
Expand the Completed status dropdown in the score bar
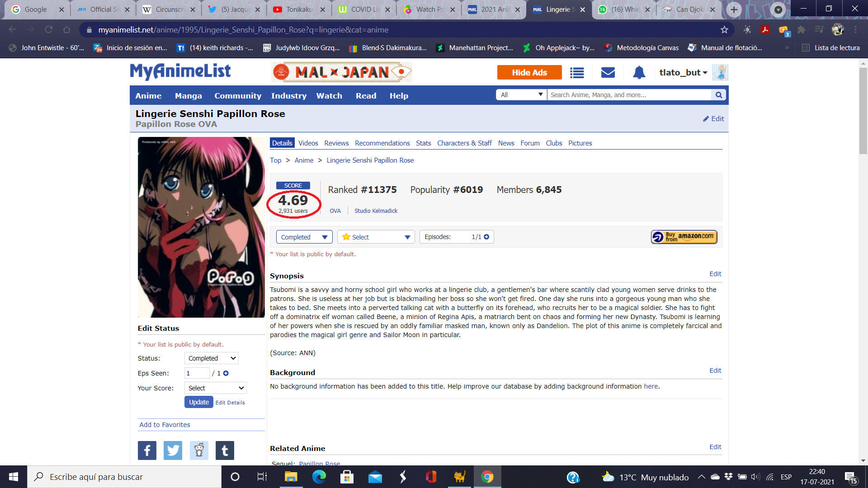tap(304, 237)
